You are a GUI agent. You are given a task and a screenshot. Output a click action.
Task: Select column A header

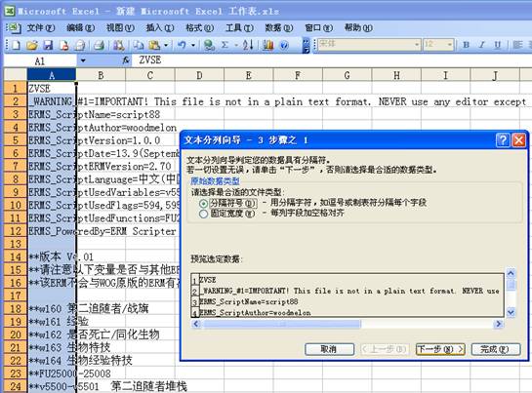tap(52, 75)
